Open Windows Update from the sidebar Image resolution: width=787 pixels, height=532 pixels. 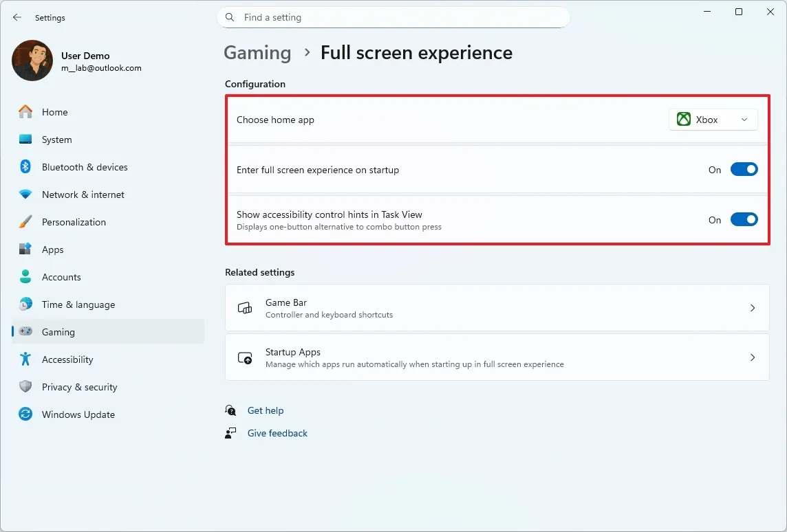pyautogui.click(x=78, y=414)
